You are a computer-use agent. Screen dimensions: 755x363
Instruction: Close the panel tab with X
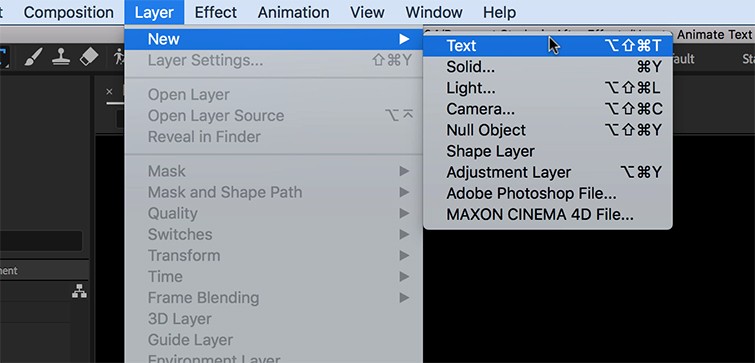click(109, 92)
